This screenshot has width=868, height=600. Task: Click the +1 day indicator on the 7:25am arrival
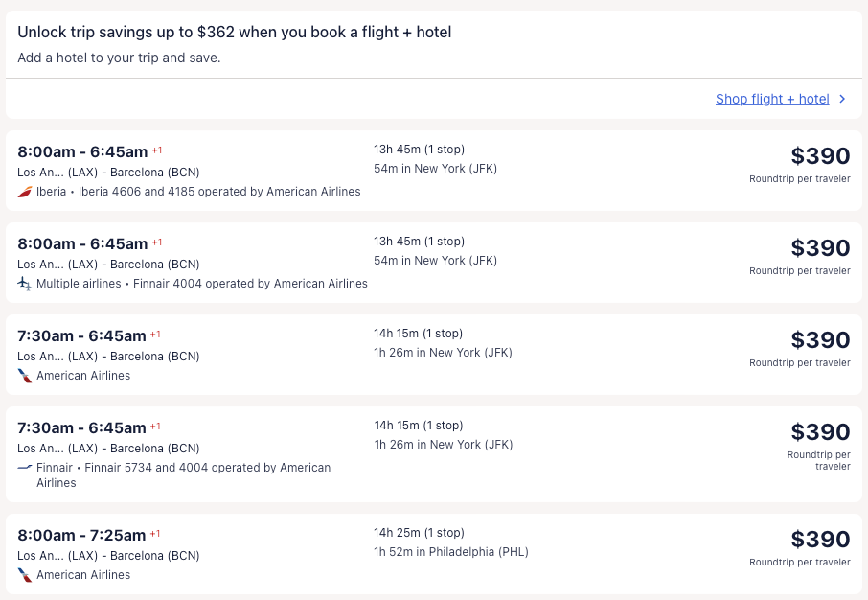[x=155, y=533]
